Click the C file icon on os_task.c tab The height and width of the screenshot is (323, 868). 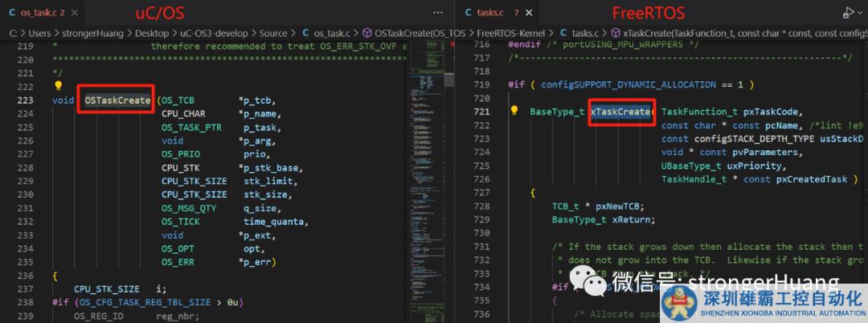click(x=12, y=13)
